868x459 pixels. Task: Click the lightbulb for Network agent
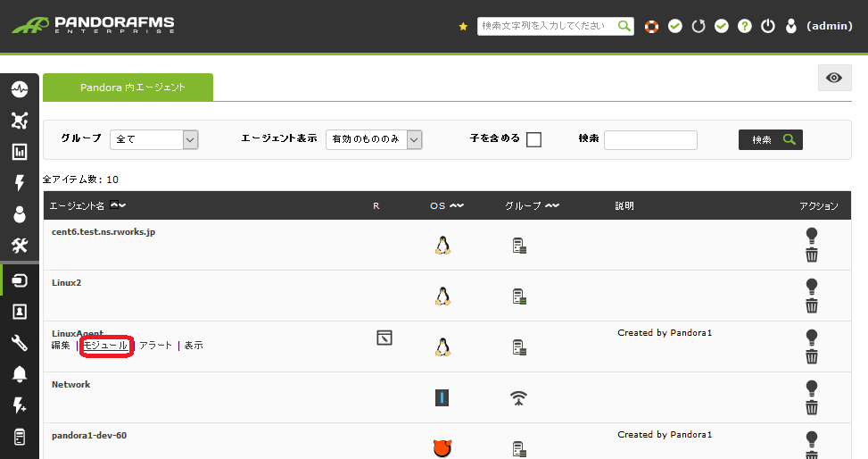pyautogui.click(x=812, y=388)
